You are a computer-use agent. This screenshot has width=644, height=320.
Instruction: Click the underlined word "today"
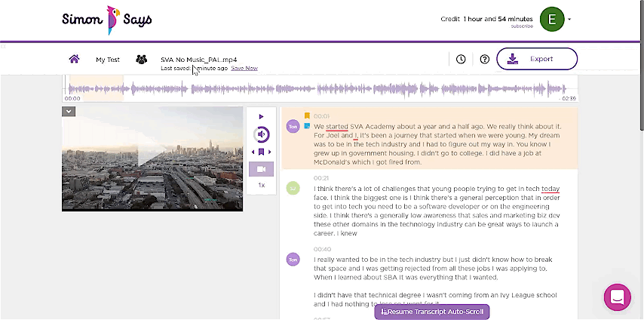[550, 189]
